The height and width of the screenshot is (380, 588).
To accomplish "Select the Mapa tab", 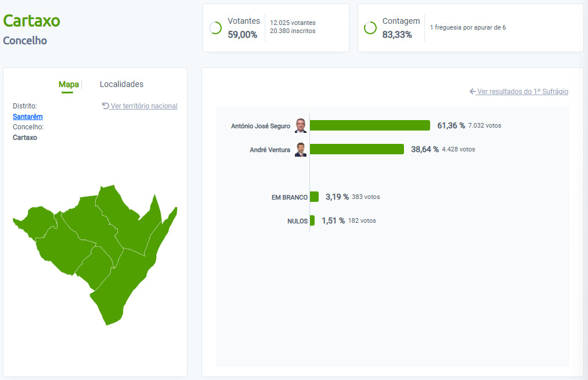I will point(68,84).
